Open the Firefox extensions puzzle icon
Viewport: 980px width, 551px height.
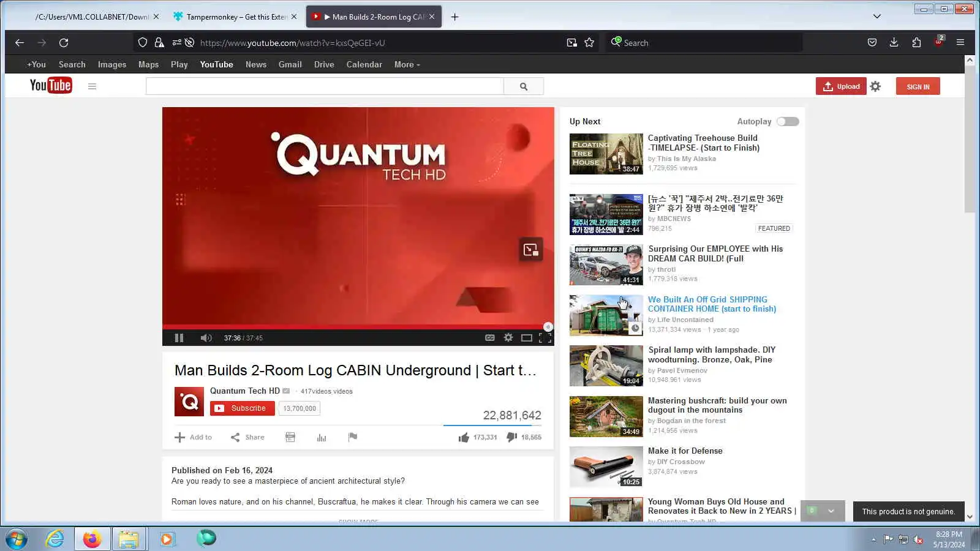[916, 43]
